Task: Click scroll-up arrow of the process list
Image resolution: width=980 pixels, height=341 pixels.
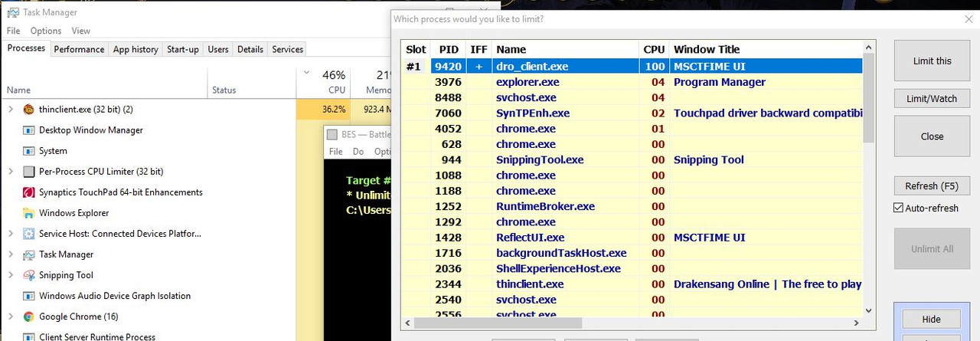Action: [x=868, y=49]
